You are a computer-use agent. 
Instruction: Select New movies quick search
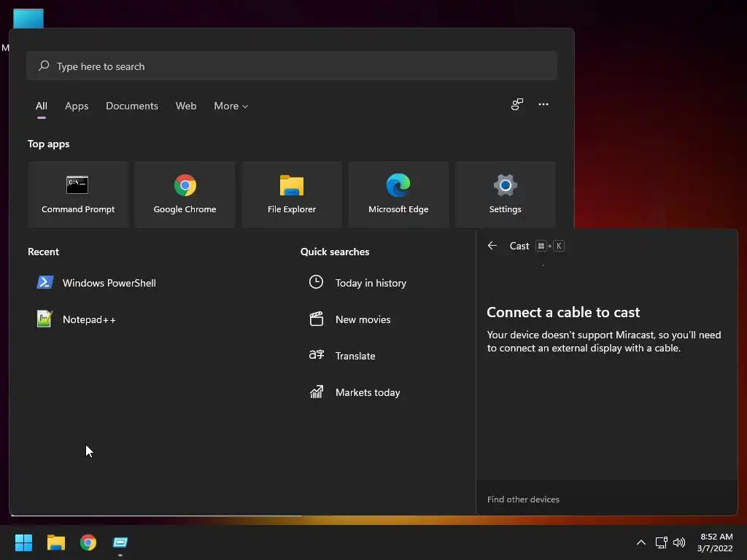click(x=349, y=319)
